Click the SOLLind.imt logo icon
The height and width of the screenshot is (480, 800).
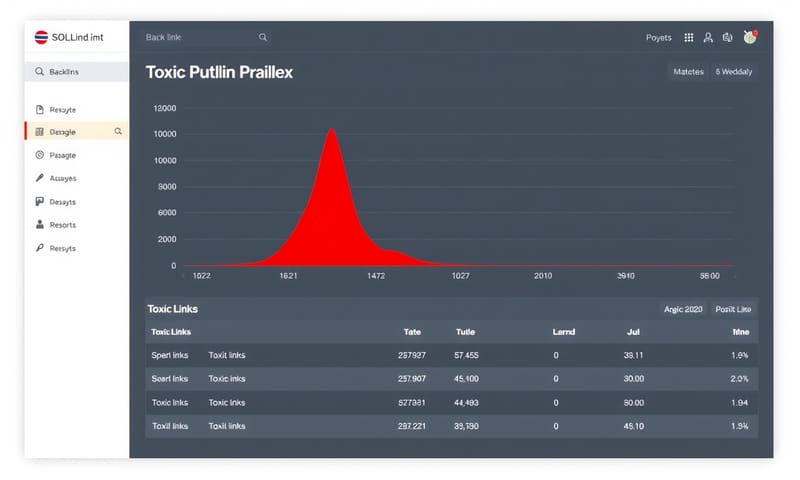pos(41,37)
